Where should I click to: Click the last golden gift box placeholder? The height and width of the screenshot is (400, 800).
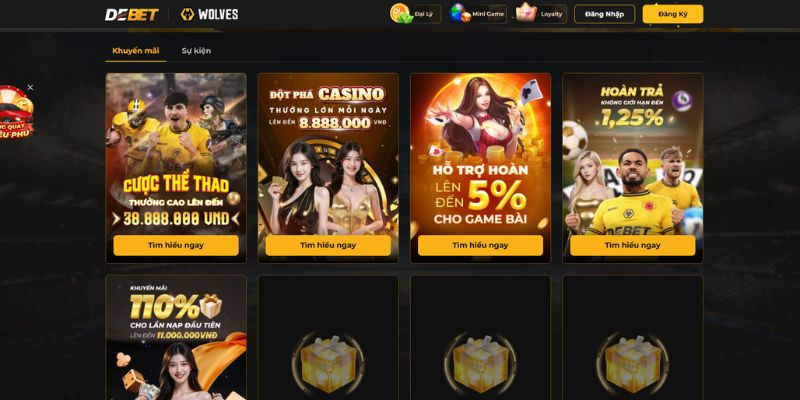tap(633, 364)
